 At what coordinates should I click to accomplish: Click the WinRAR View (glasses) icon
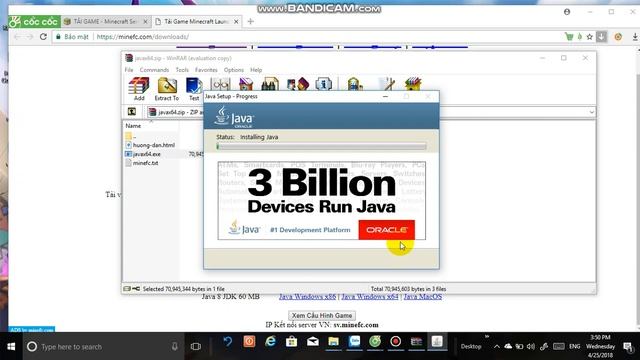220,84
